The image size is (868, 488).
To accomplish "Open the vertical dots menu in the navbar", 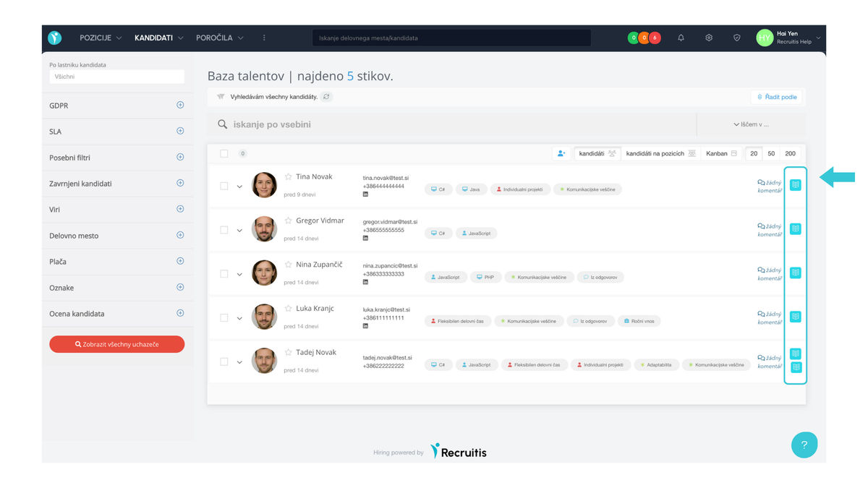I will tap(264, 38).
